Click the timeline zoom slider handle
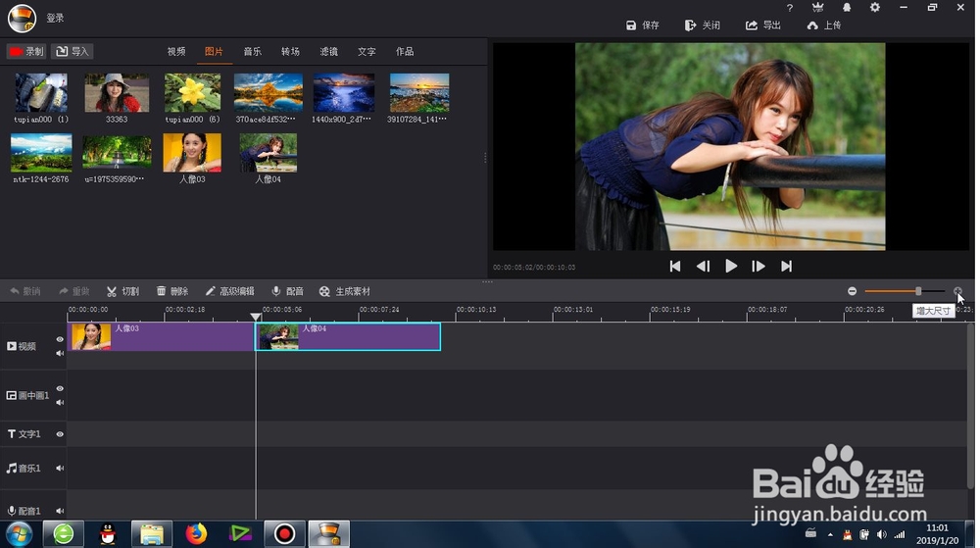The width and height of the screenshot is (980, 548). [918, 291]
